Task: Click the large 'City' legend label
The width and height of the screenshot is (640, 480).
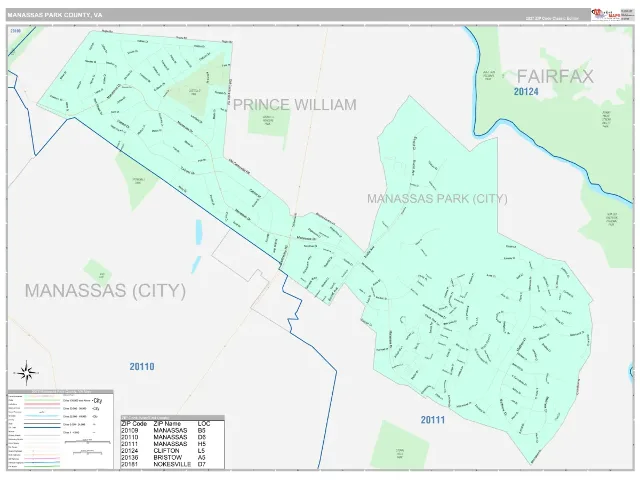Action: click(98, 400)
